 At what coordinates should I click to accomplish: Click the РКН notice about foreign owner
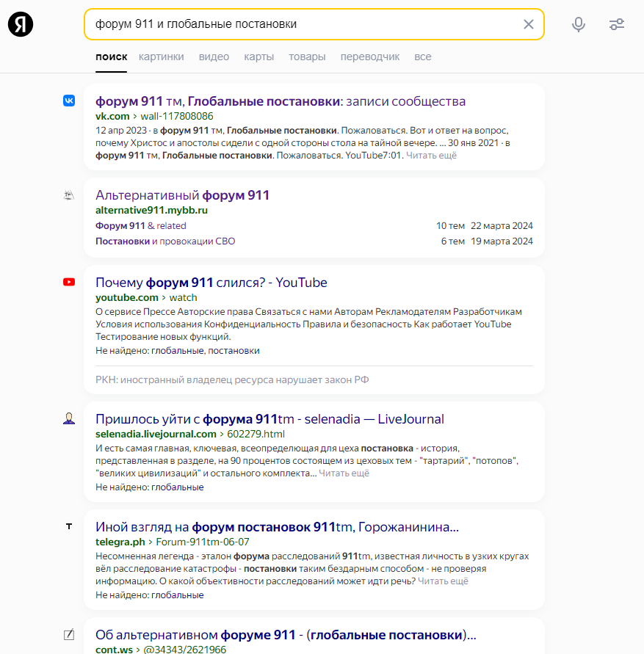tap(232, 380)
